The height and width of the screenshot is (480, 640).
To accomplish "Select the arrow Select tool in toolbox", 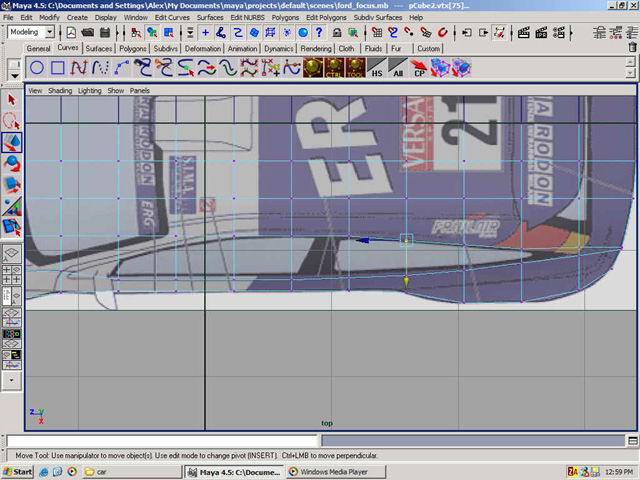I will click(12, 99).
